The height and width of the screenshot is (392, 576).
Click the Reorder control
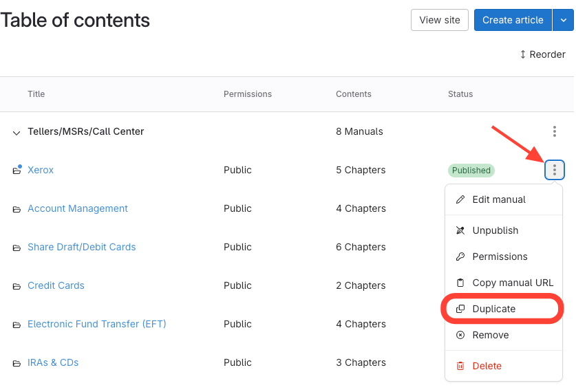pyautogui.click(x=542, y=54)
